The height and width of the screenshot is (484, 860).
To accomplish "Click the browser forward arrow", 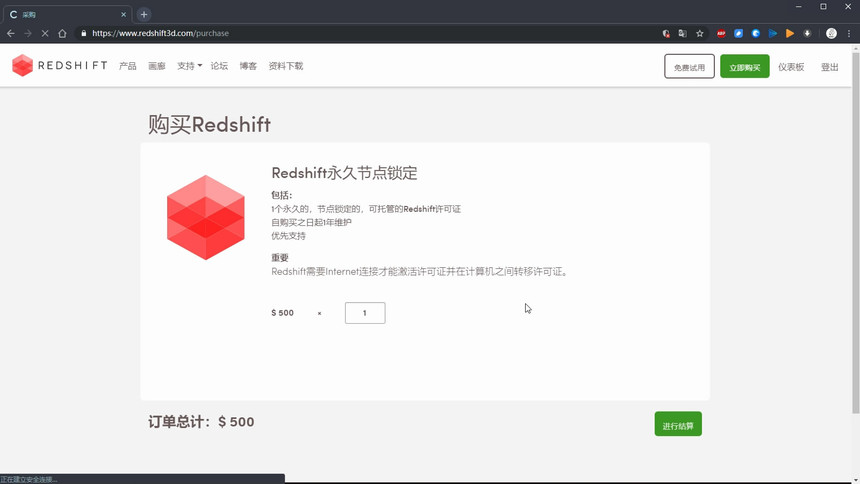I will coord(27,33).
